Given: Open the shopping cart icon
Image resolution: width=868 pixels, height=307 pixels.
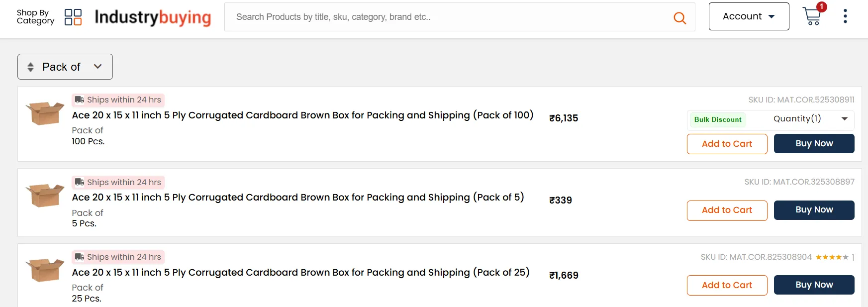Looking at the screenshot, I should [x=812, y=16].
